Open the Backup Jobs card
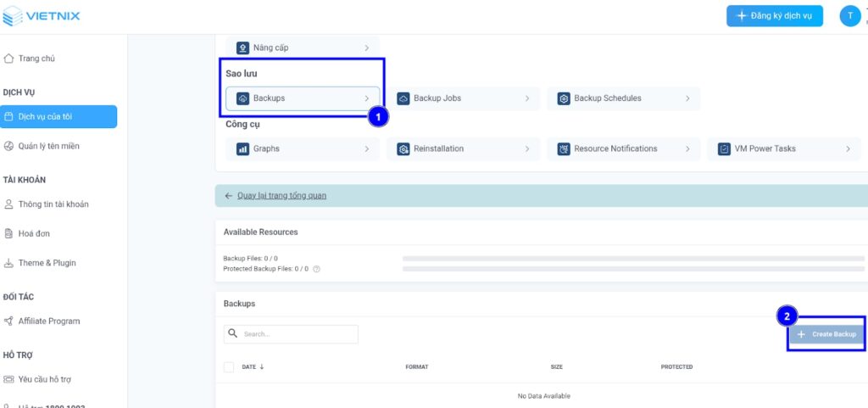The width and height of the screenshot is (868, 408). coord(464,98)
